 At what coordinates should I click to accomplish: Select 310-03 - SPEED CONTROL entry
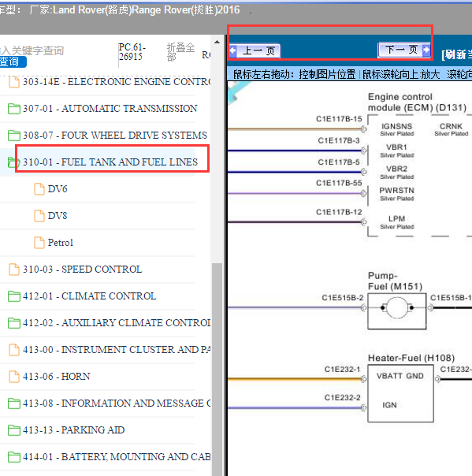pyautogui.click(x=82, y=270)
